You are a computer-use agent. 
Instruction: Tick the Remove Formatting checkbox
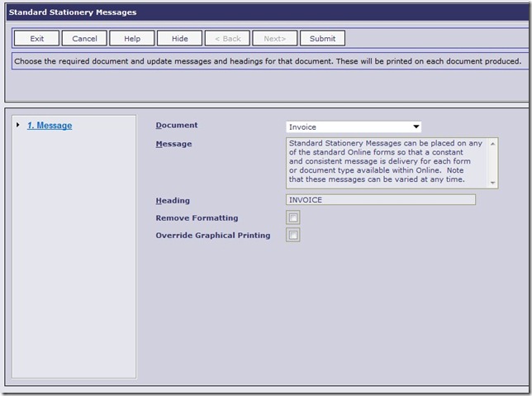click(x=293, y=218)
